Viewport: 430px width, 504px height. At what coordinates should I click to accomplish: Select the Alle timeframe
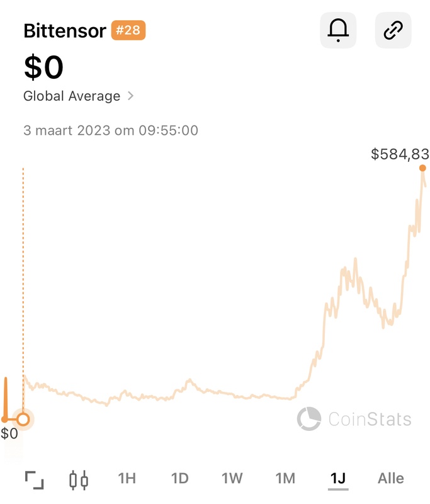[x=391, y=478]
